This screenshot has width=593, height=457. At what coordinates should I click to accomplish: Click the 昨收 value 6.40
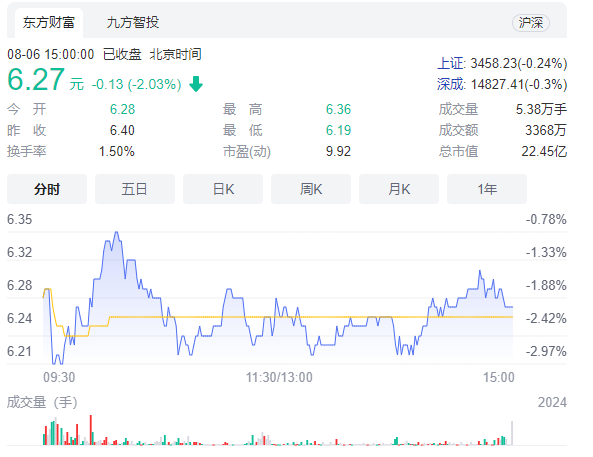tap(122, 131)
